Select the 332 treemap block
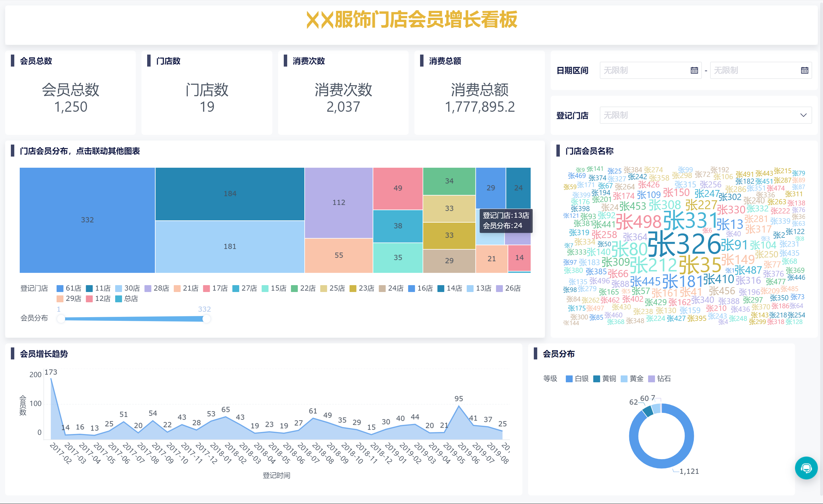 tap(87, 220)
